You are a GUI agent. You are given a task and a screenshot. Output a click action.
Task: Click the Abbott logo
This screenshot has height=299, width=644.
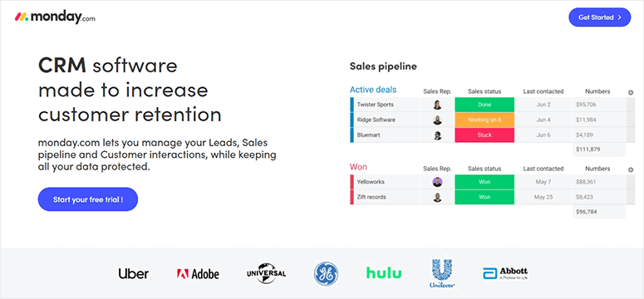505,273
